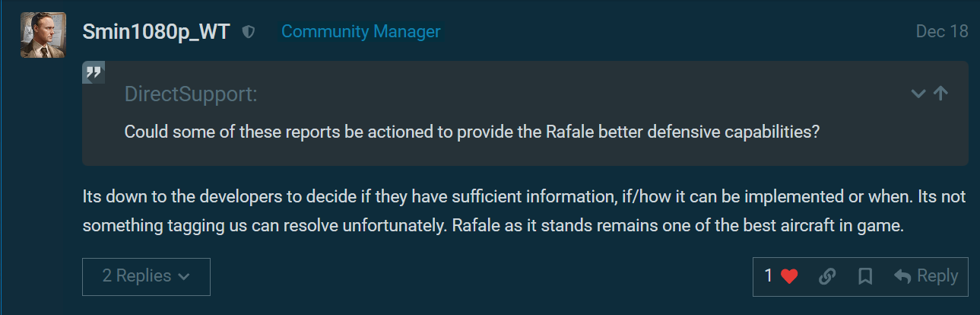980x315 pixels.
Task: Open the Smin1080p_WT username link
Action: click(x=156, y=32)
